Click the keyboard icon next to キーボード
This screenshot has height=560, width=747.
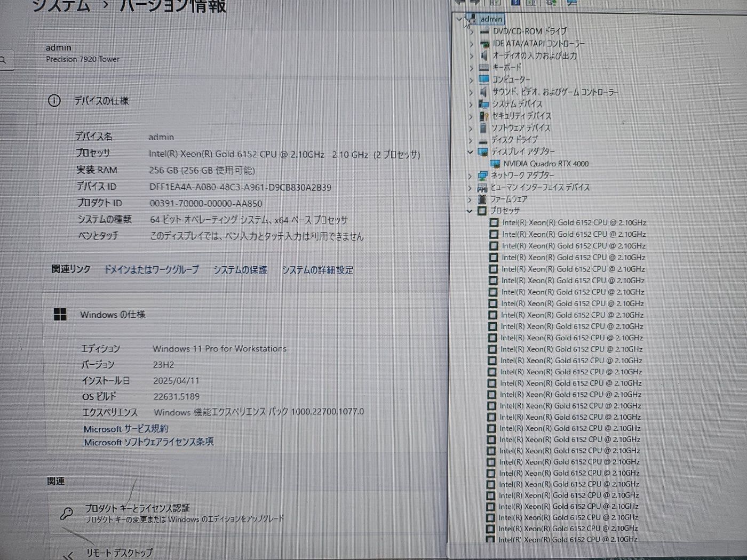point(484,68)
